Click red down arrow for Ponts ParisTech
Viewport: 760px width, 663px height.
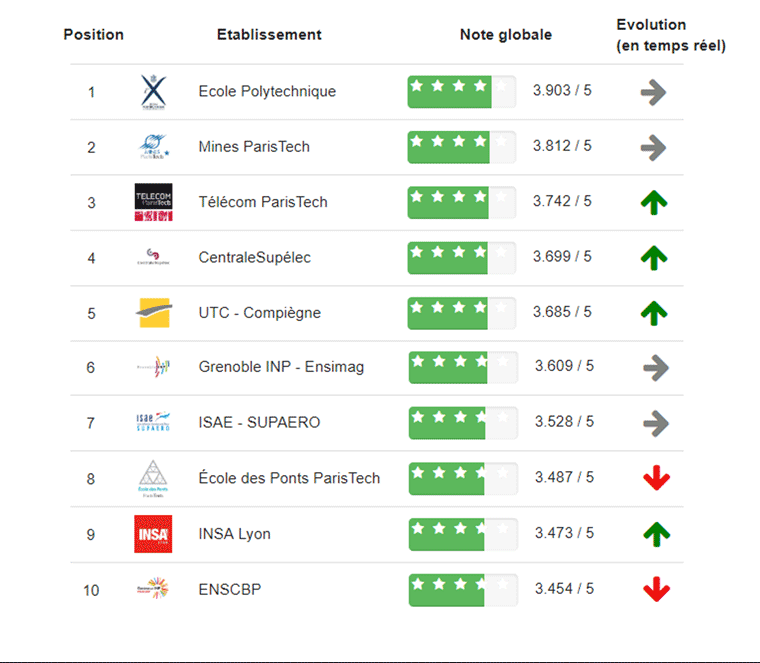coord(656,478)
